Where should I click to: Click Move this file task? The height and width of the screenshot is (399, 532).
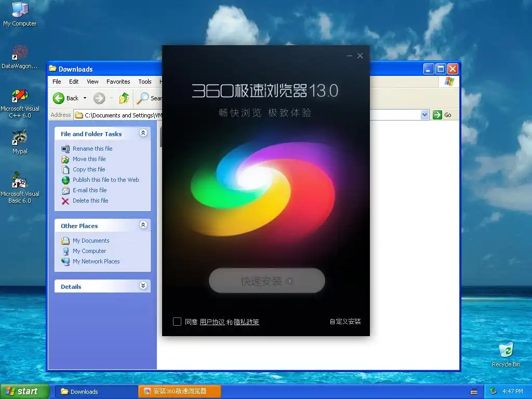tap(89, 159)
